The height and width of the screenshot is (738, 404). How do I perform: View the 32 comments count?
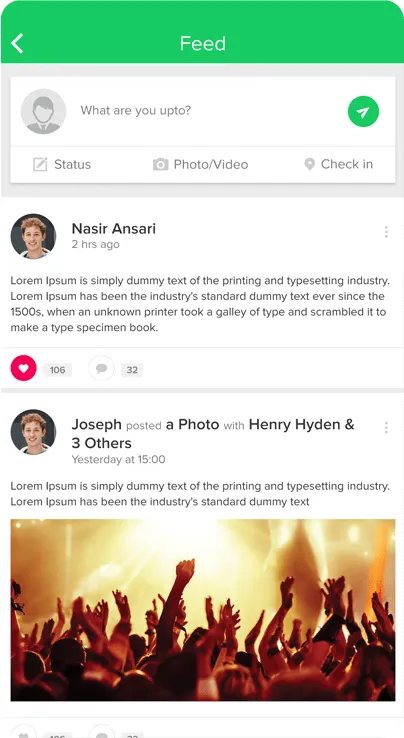click(x=132, y=370)
